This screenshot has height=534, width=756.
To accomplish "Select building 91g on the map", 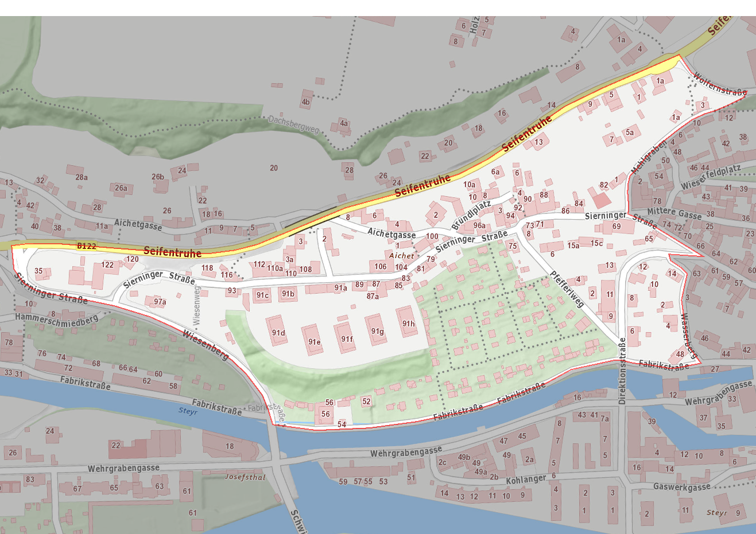I will coord(377,329).
